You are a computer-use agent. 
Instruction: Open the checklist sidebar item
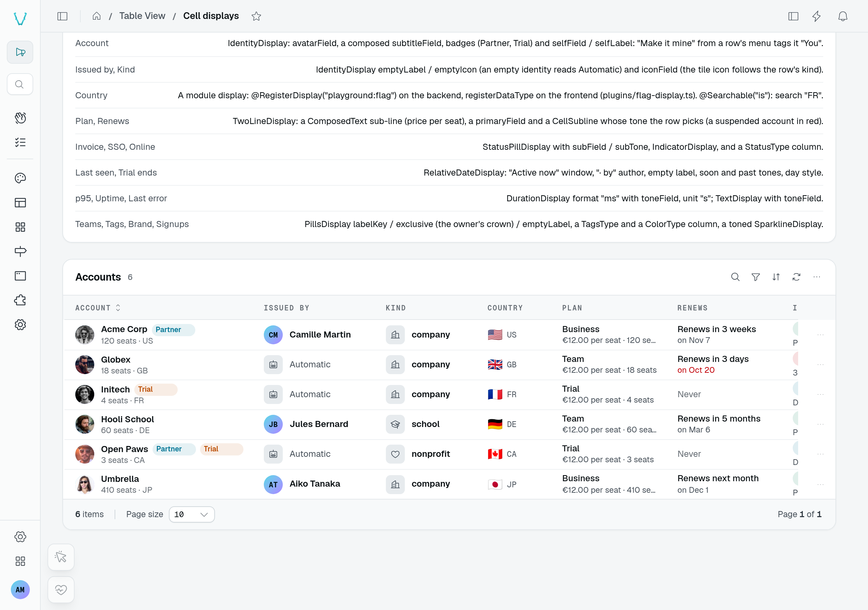[x=20, y=142]
